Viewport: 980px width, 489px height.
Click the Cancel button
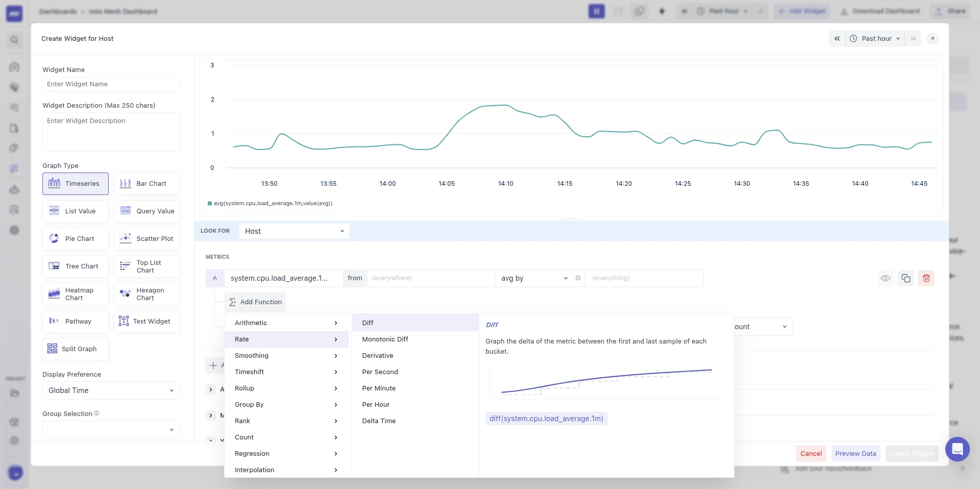(811, 453)
